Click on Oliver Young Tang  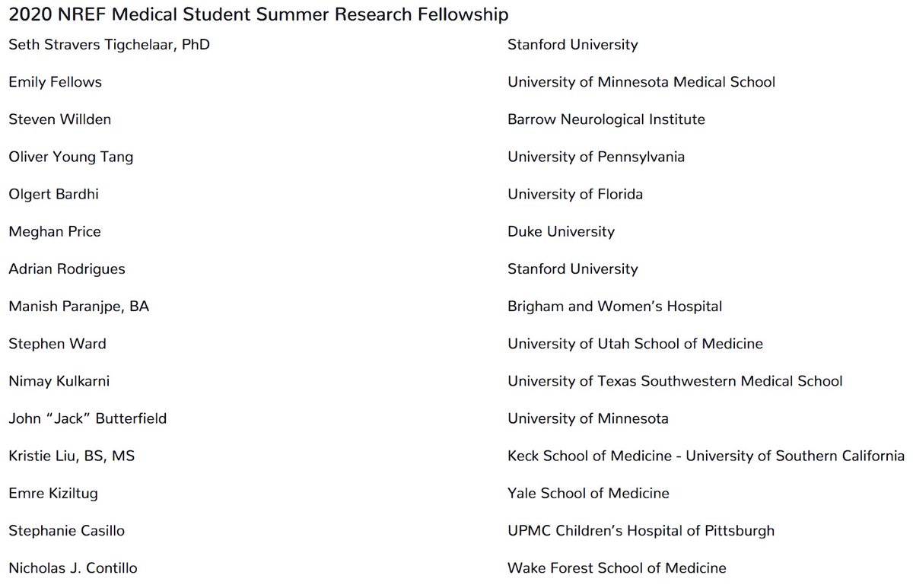pyautogui.click(x=71, y=157)
